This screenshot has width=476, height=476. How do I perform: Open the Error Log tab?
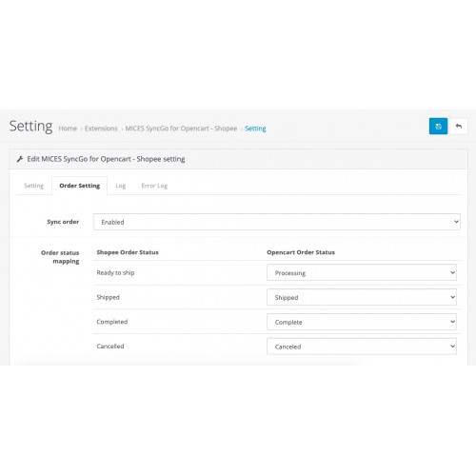click(154, 186)
